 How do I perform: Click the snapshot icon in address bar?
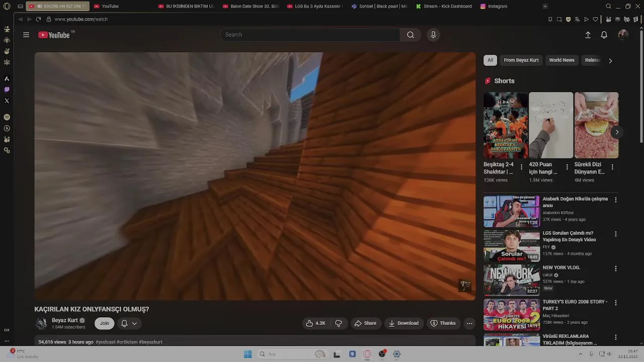[559, 19]
